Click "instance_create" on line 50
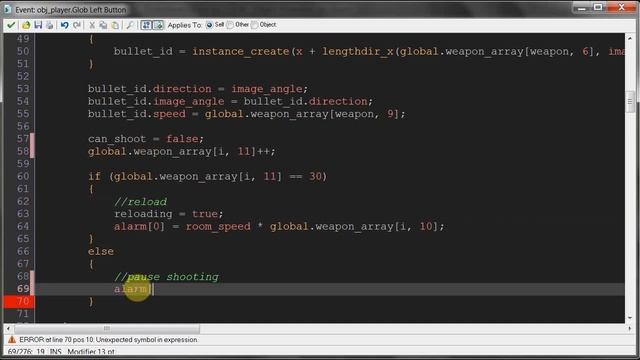 (x=241, y=51)
